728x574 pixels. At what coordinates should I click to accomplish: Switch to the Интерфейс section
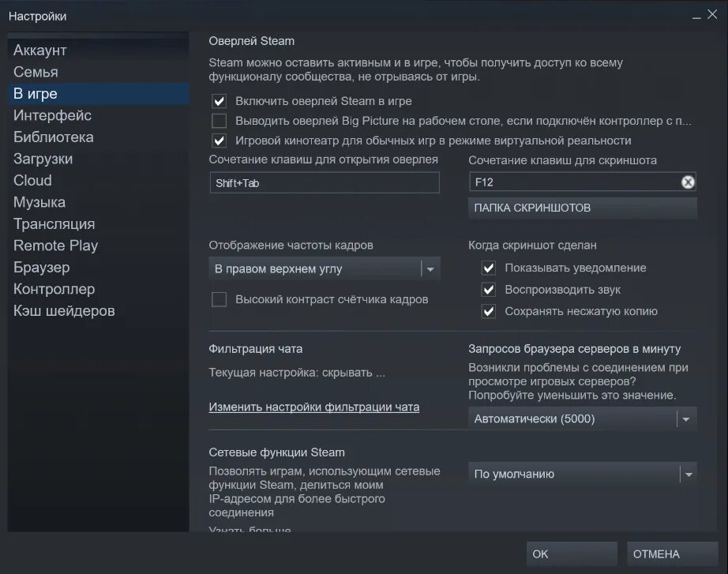[x=98, y=115]
